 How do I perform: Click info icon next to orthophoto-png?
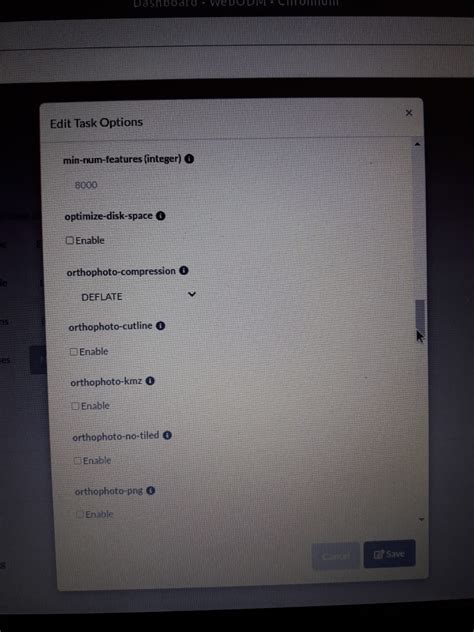tap(151, 491)
